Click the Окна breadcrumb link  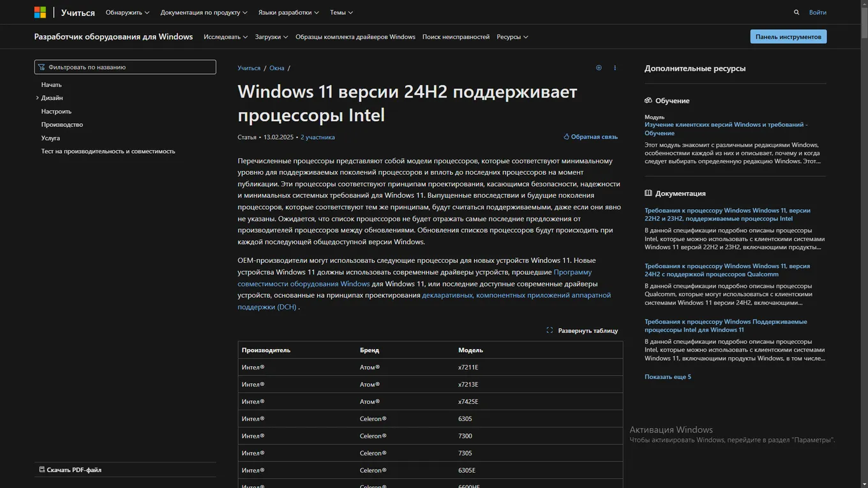(x=277, y=68)
